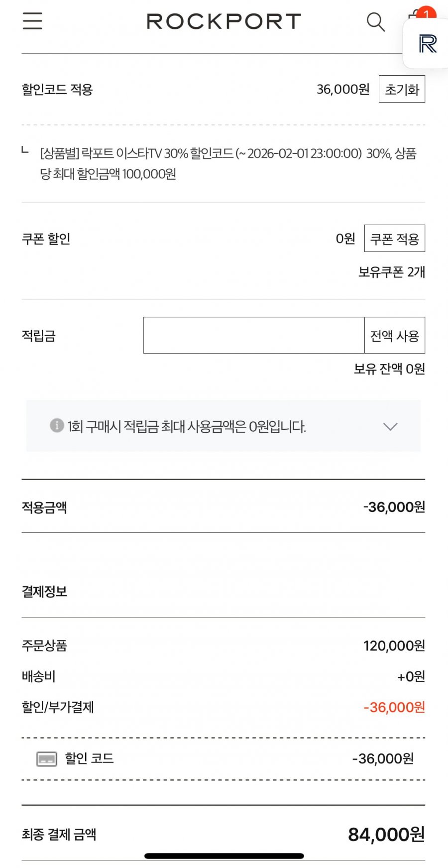448x868 pixels.
Task: Tap the 쿠폰 적용 button
Action: pyautogui.click(x=394, y=239)
